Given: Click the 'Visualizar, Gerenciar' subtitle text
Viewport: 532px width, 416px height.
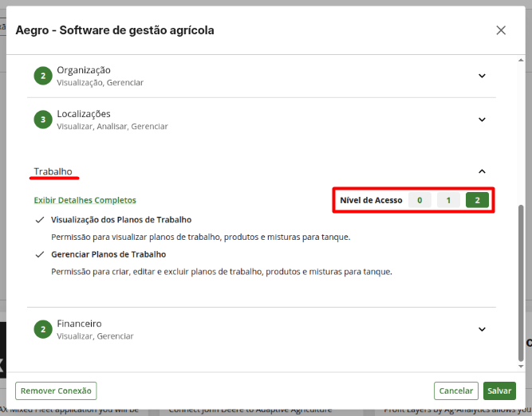Looking at the screenshot, I should 95,336.
